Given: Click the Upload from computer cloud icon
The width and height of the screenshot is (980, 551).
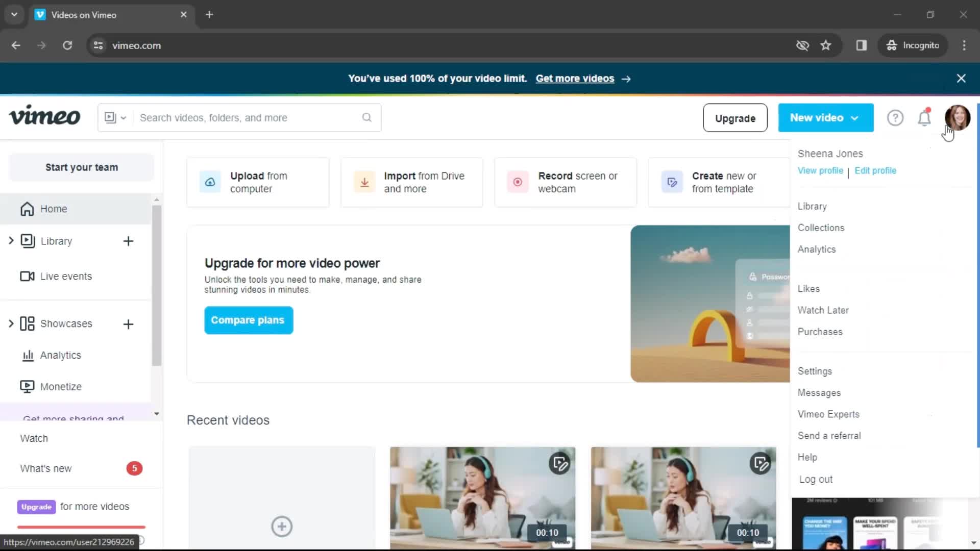Looking at the screenshot, I should (x=210, y=182).
